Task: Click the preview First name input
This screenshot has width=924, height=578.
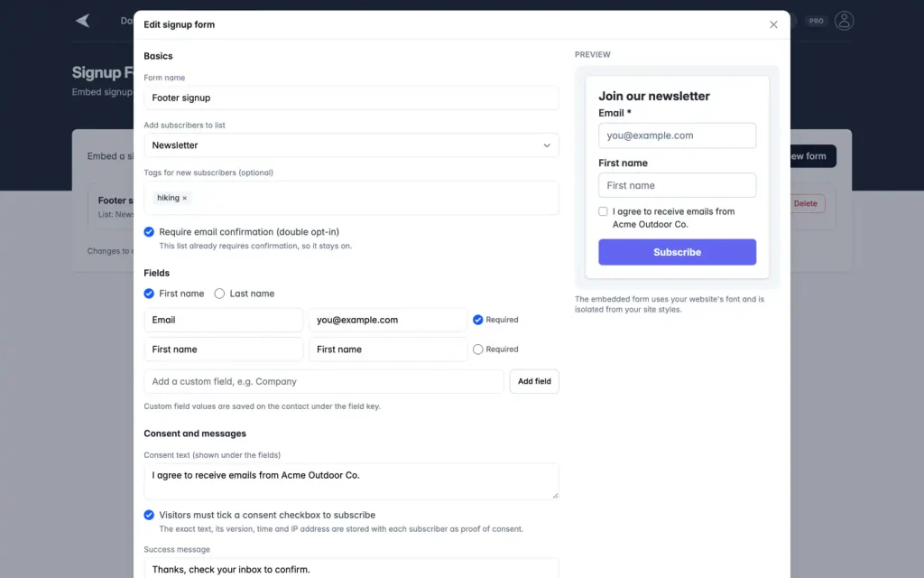Action: 677,185
